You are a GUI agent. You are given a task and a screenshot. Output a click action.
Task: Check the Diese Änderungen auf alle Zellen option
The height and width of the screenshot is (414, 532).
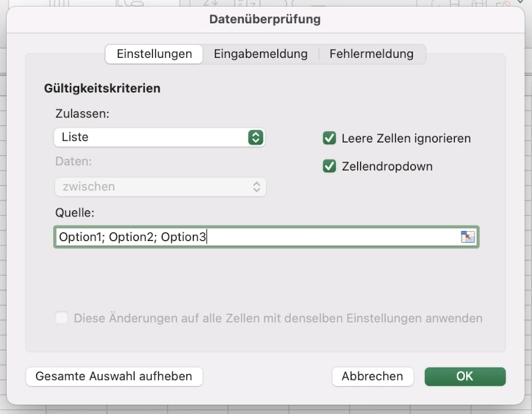(x=62, y=318)
